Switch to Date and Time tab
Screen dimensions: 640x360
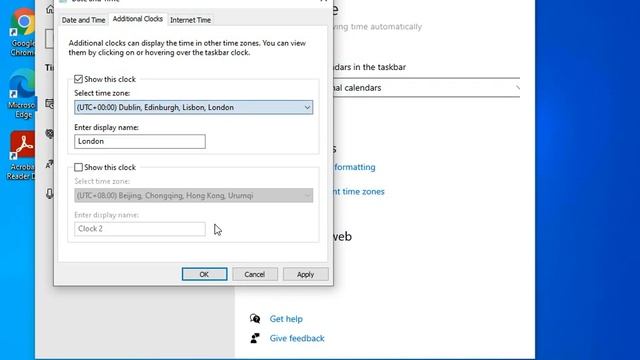coord(83,20)
